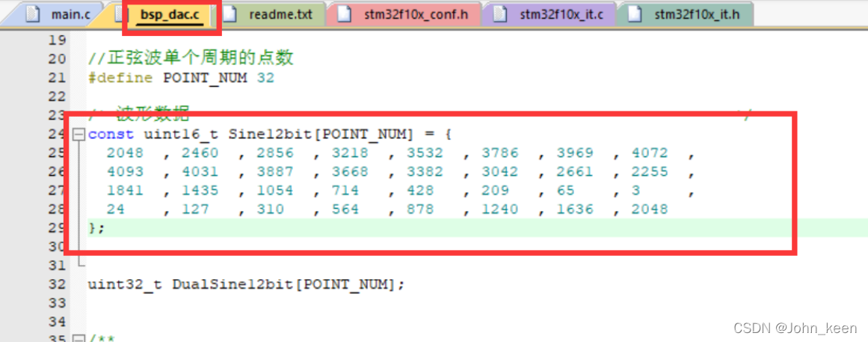This screenshot has height=342, width=868.
Task: Click the value 3382 in the array
Action: coord(425,171)
